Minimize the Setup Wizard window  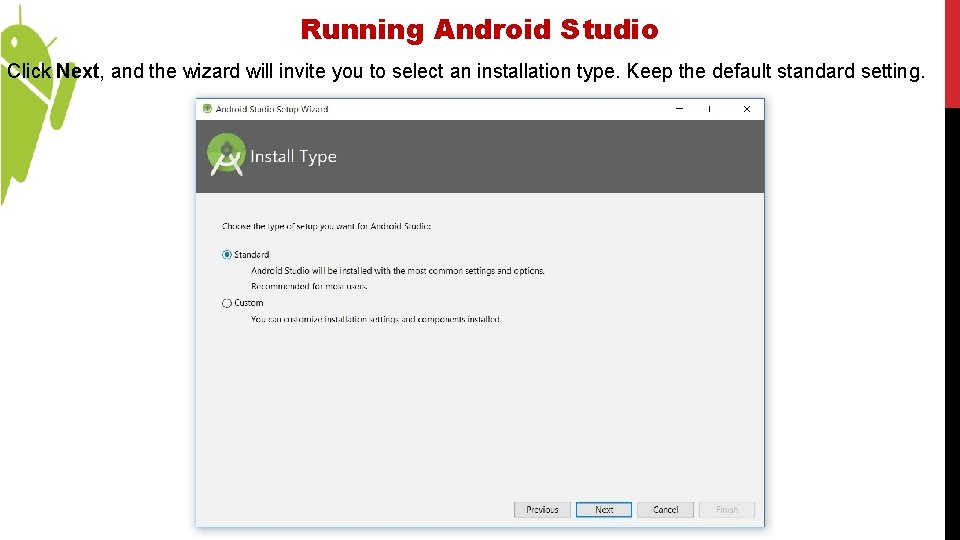point(679,109)
